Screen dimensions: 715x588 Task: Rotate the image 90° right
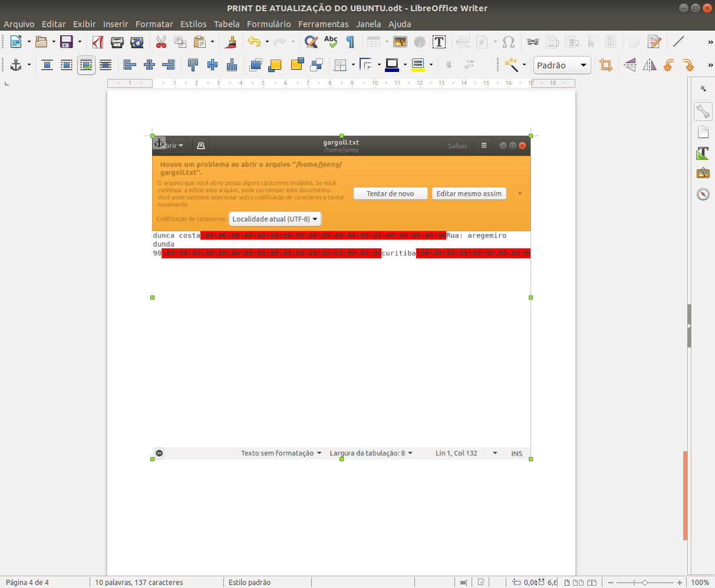688,65
